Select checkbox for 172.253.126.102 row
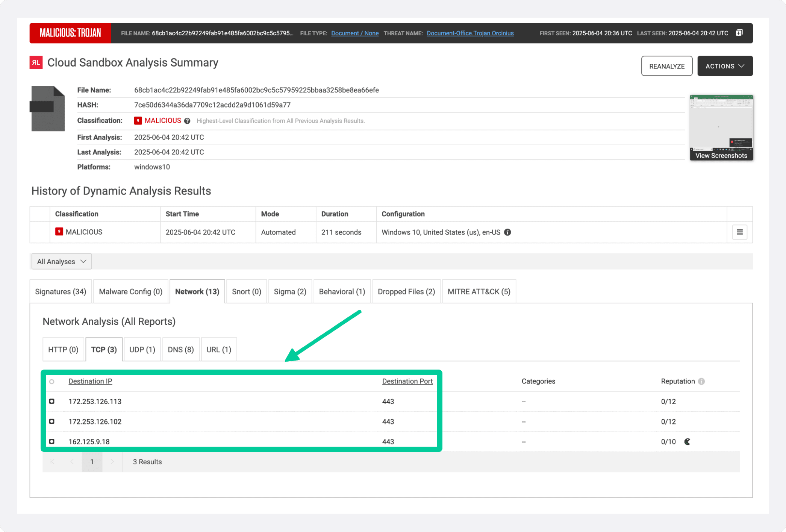786x532 pixels. [x=52, y=421]
